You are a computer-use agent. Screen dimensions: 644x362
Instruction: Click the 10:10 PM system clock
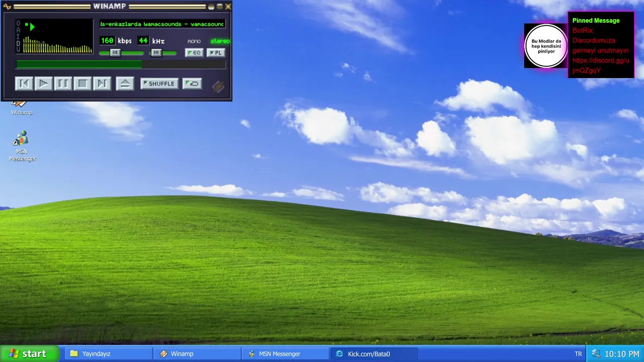(622, 354)
